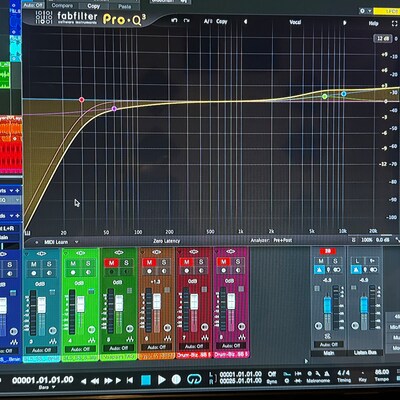
Task: Open the Vocal preset menu
Action: pyautogui.click(x=295, y=22)
